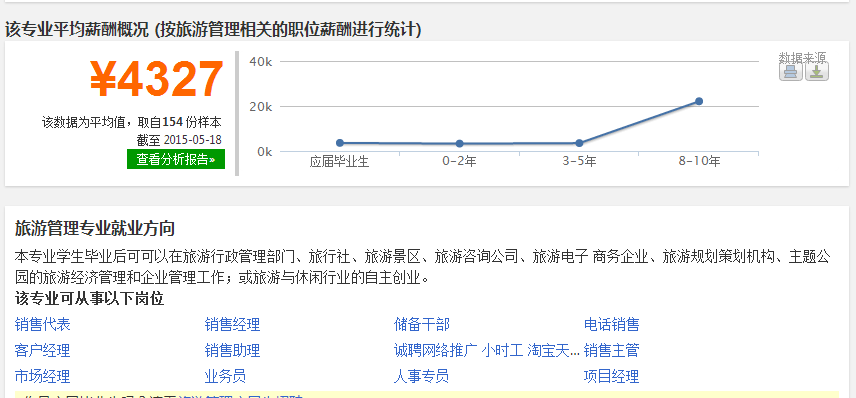Screen dimensions: 856x398
Task: Open the 销售助理 job link
Action: point(232,350)
